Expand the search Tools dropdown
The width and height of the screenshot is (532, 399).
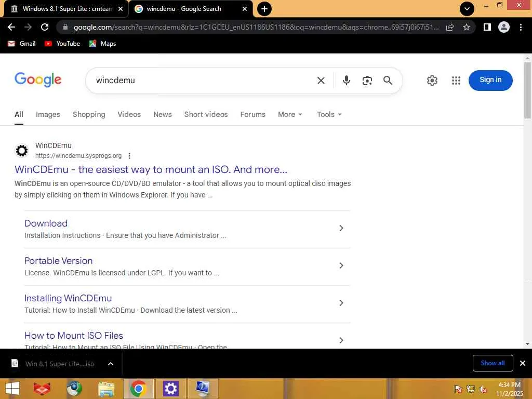point(329,115)
